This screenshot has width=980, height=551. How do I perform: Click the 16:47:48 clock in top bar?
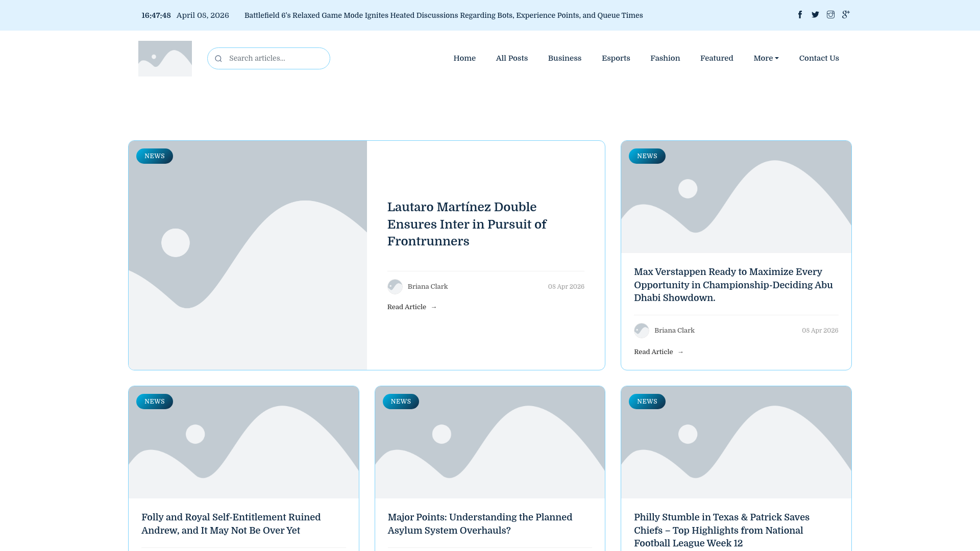pyautogui.click(x=156, y=15)
